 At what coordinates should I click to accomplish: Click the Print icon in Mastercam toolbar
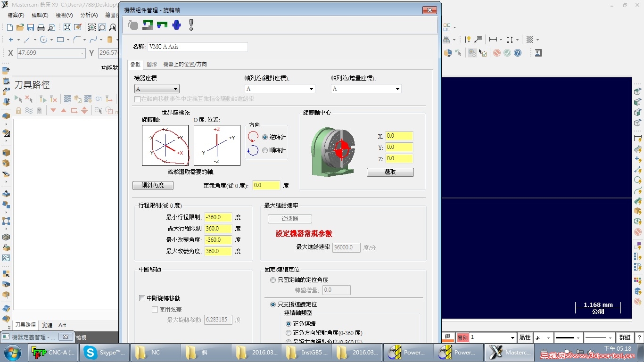tap(41, 28)
